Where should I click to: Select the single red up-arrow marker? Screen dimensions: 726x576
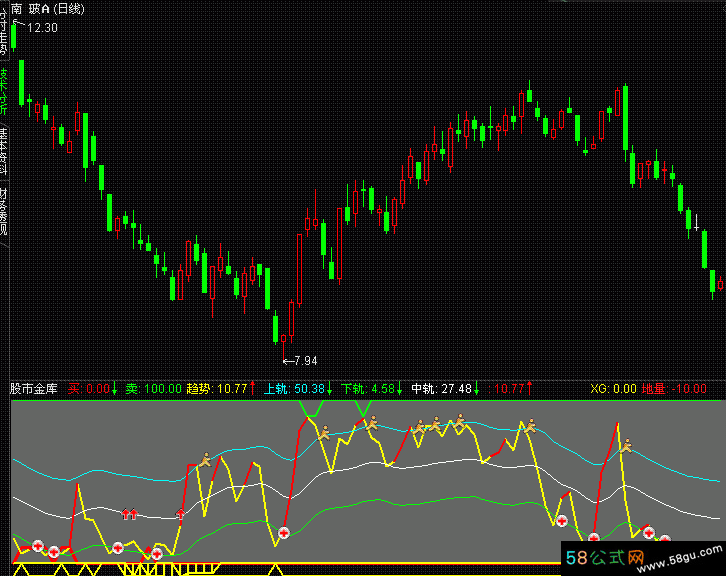coord(181,514)
